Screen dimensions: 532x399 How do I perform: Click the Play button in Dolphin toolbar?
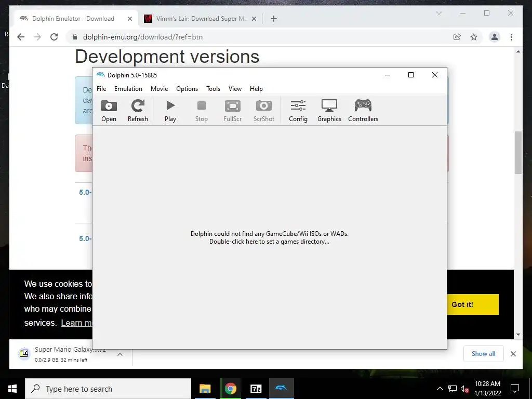pyautogui.click(x=170, y=111)
